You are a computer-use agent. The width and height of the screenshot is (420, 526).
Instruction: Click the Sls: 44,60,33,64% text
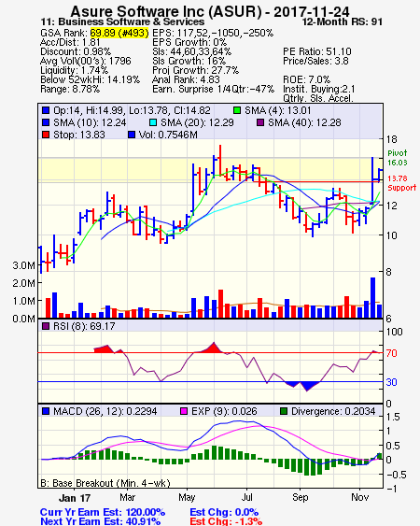tap(191, 51)
